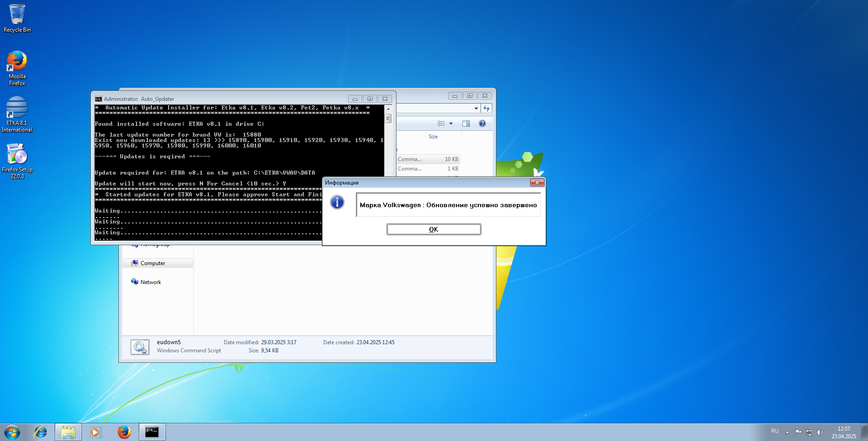868x441 pixels.
Task: Click the RU language indicator
Action: click(775, 431)
